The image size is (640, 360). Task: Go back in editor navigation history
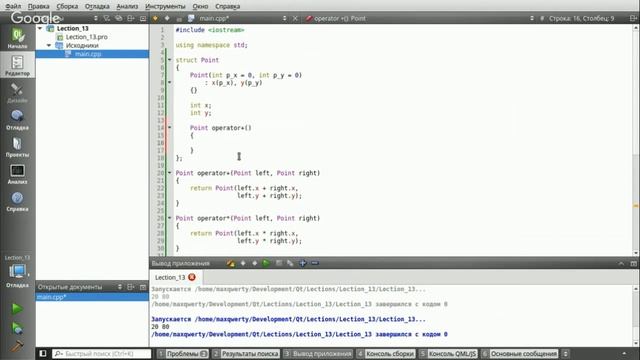155,18
